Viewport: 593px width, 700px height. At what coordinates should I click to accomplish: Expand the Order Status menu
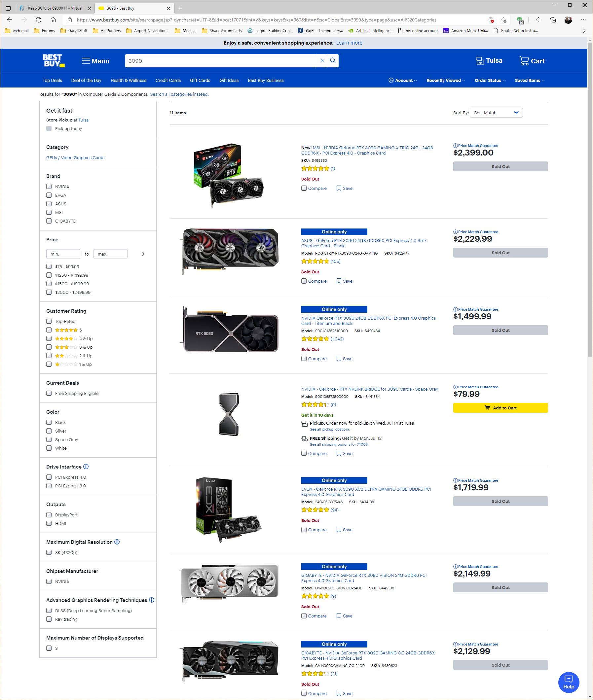(490, 80)
